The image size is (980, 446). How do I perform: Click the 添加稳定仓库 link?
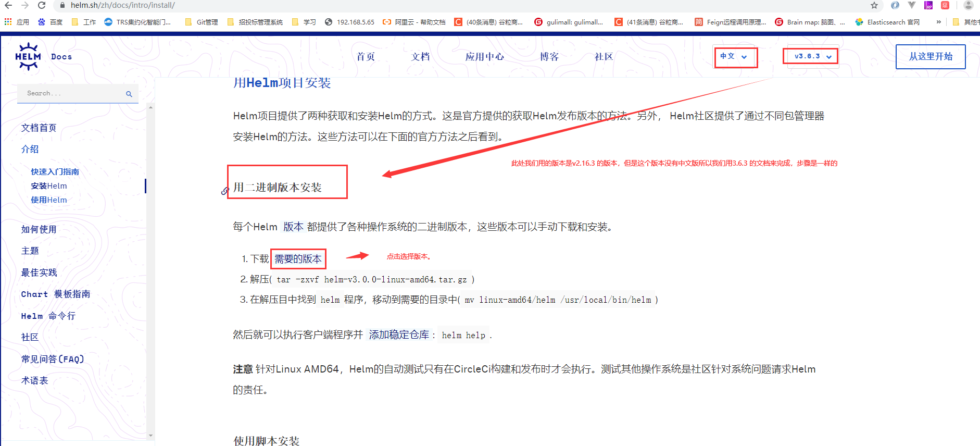coord(399,334)
